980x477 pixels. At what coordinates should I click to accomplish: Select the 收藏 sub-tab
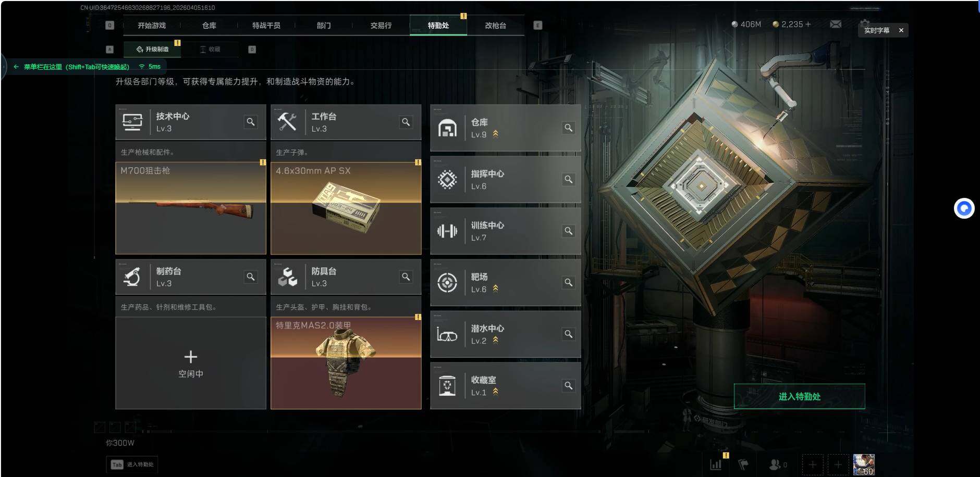point(210,49)
